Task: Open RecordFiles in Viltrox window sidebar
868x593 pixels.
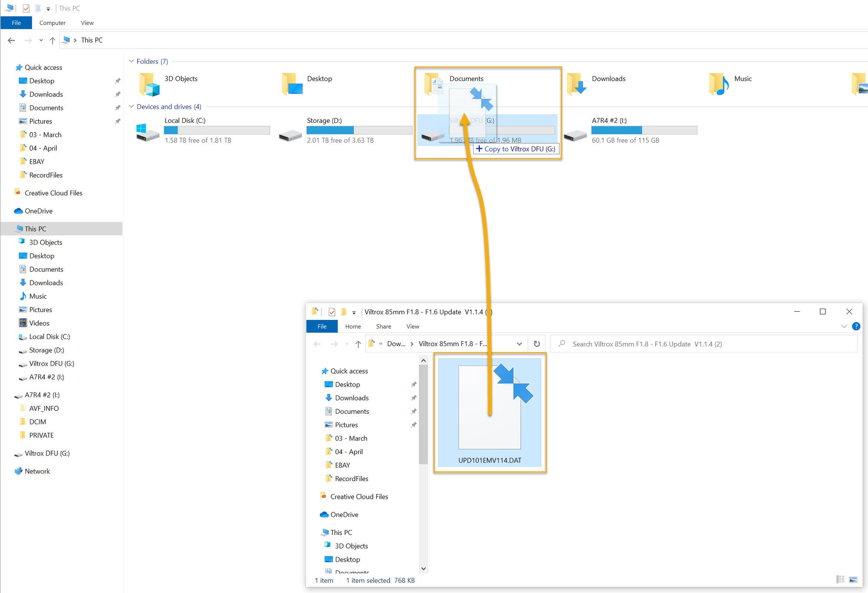Action: coord(352,478)
